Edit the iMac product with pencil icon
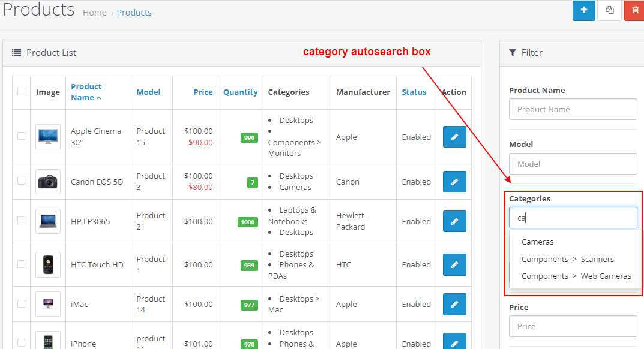Viewport: 644px width, 349px height. 454,304
